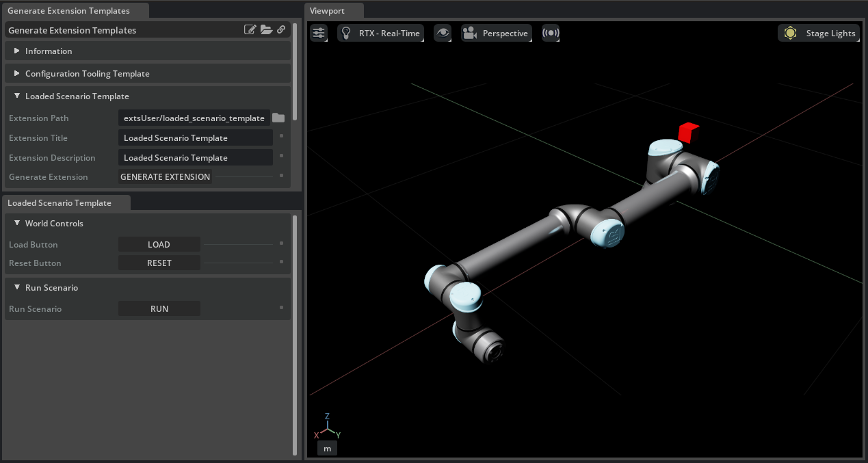868x463 pixels.
Task: Select the Generate Extension Templates tab
Action: click(x=68, y=11)
